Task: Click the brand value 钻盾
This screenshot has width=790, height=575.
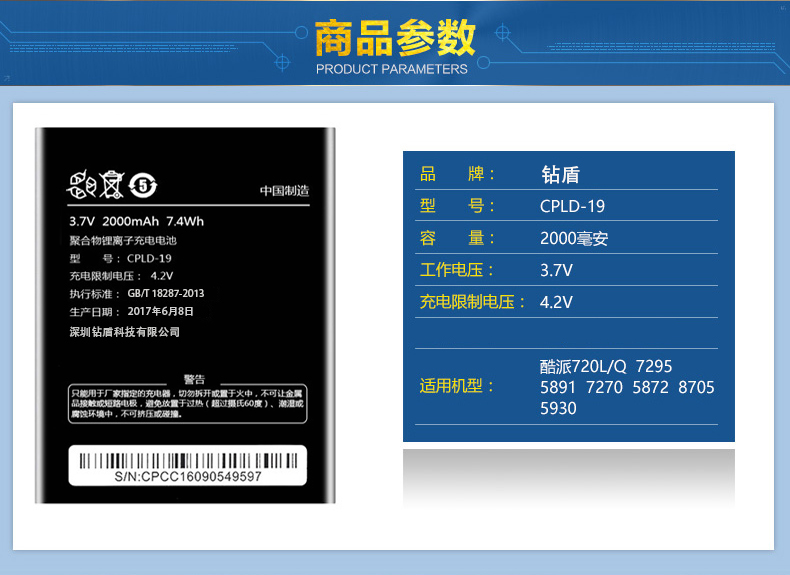Action: [561, 175]
